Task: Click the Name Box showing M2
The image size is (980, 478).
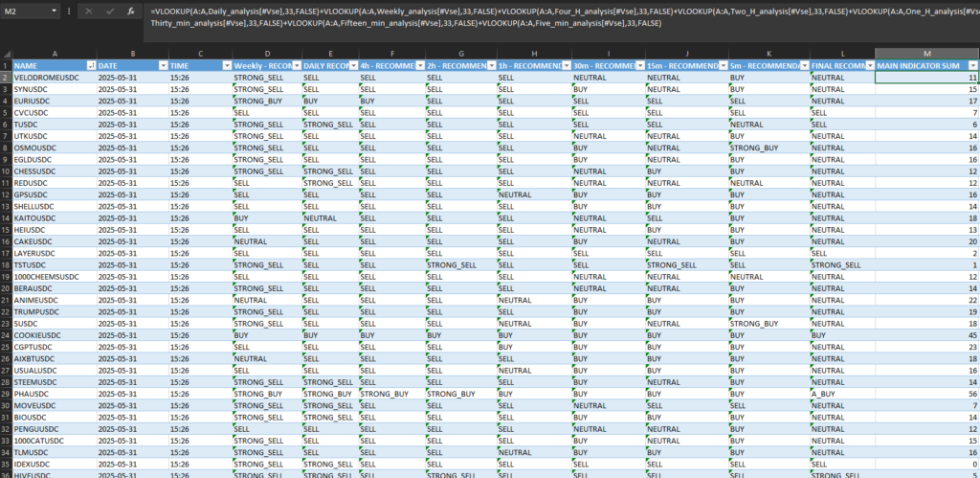Action: coord(25,11)
